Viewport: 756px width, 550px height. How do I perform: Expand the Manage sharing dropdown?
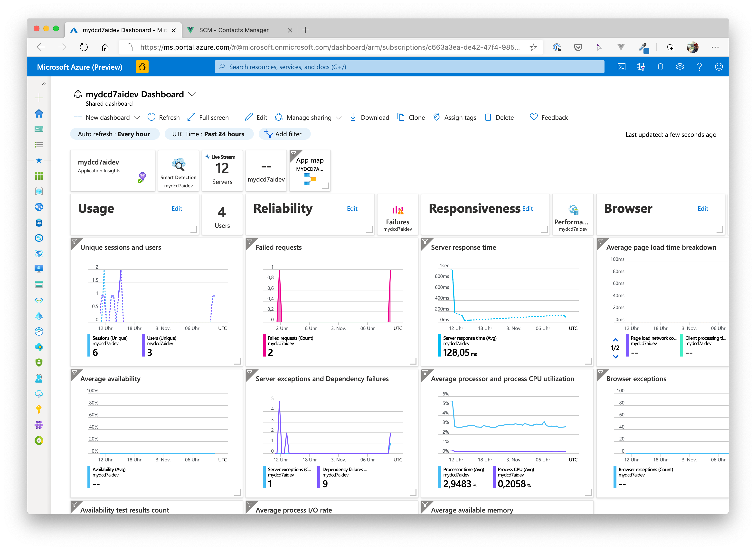pos(339,118)
